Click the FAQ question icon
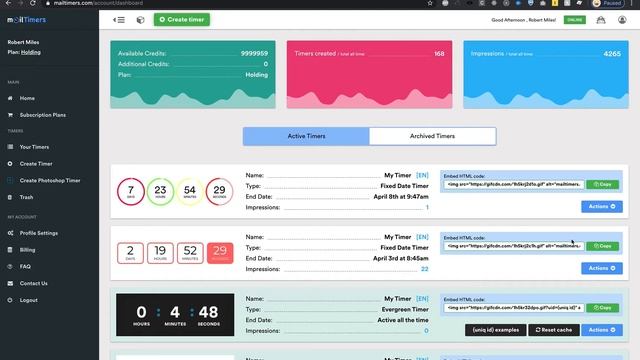The width and height of the screenshot is (640, 360). pyautogui.click(x=10, y=266)
